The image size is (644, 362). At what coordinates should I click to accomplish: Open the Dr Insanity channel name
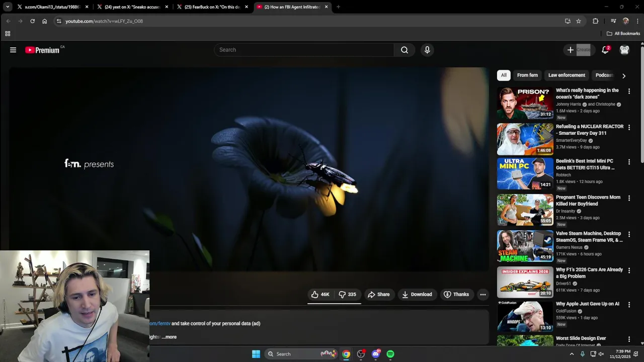pos(566,211)
